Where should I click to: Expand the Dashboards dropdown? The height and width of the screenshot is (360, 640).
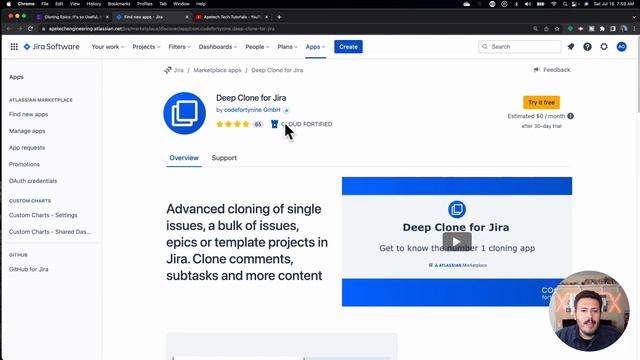218,47
